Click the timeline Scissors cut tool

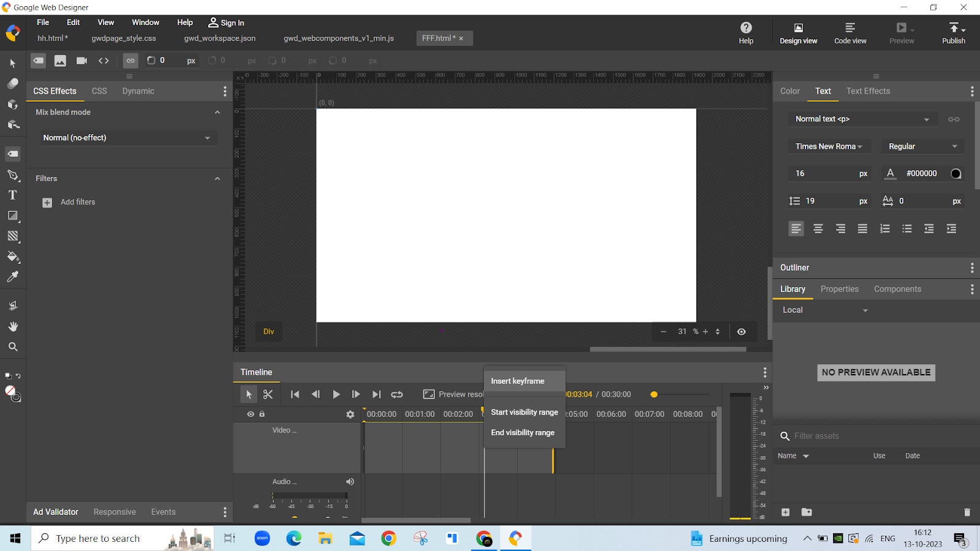tap(268, 395)
